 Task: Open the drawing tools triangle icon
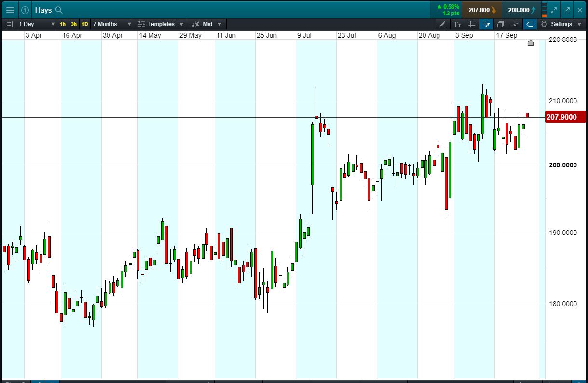[x=443, y=24]
